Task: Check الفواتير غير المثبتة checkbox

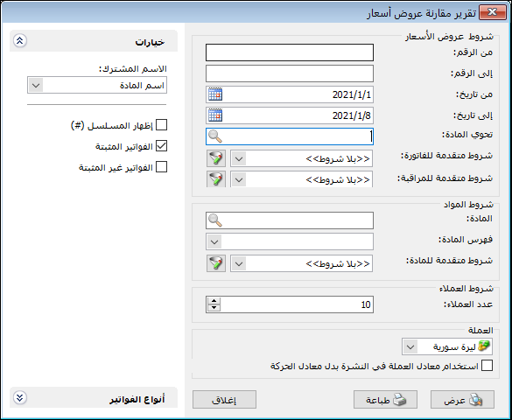Action: click(161, 167)
